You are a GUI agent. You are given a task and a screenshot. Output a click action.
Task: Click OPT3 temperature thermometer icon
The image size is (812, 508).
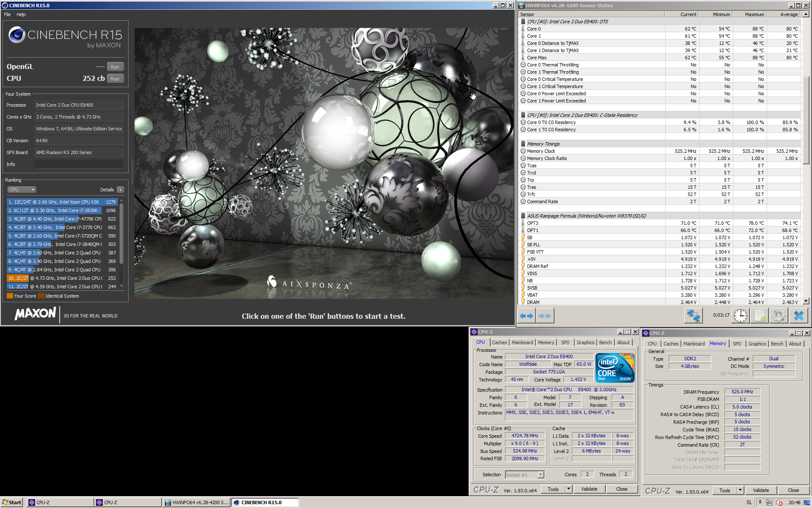point(523,223)
